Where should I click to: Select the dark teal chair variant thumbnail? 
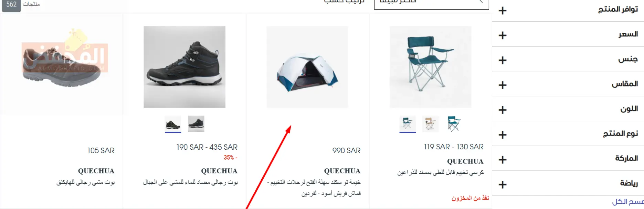pyautogui.click(x=454, y=124)
